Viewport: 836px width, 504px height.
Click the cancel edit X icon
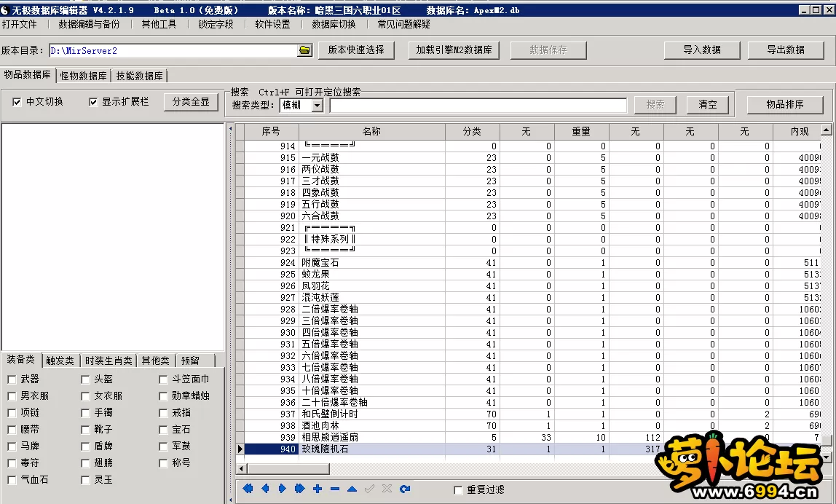tap(387, 489)
